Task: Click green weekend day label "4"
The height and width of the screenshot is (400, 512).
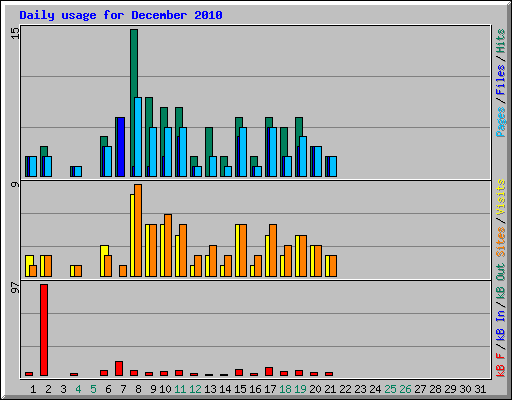Action: (78, 389)
